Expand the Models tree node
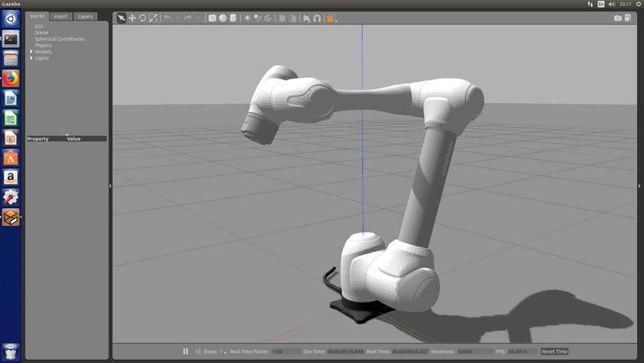Viewport: 644px width, 363px height. pyautogui.click(x=31, y=52)
